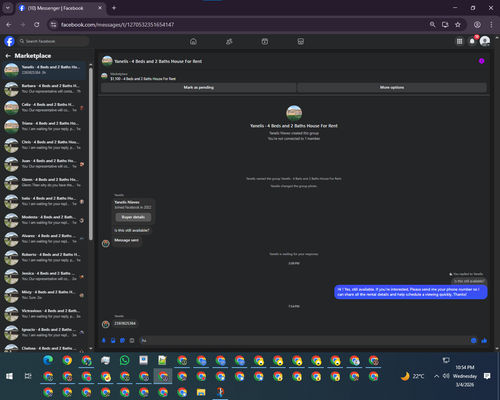Send a thumbs-up like

click(x=484, y=340)
